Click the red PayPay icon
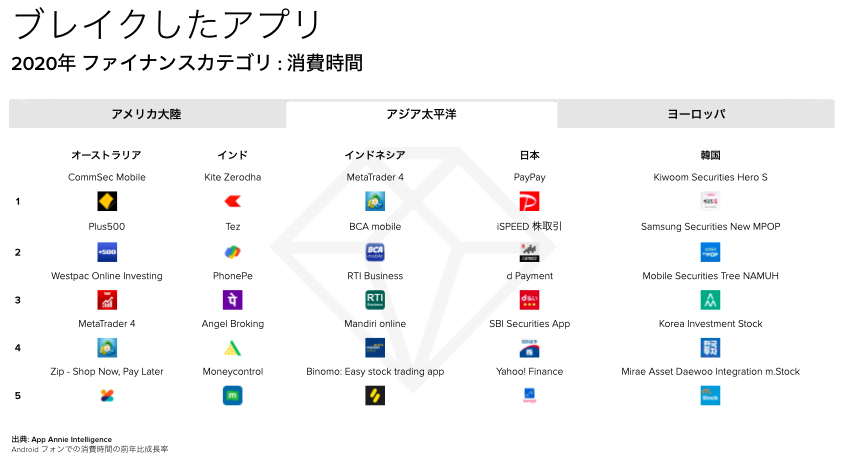 click(x=530, y=201)
